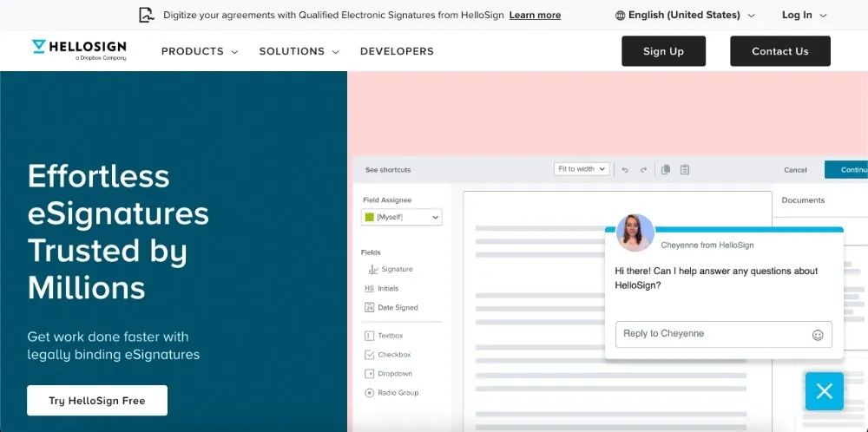This screenshot has width=868, height=432.
Task: Click 'Get work done faster' subtitle text
Action: click(x=114, y=346)
